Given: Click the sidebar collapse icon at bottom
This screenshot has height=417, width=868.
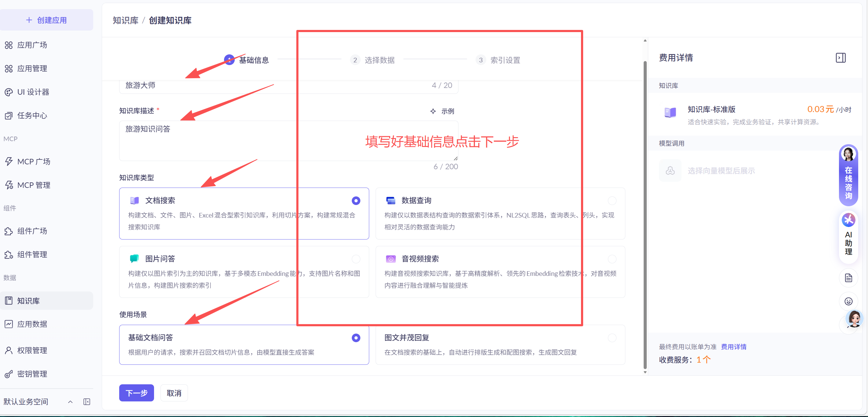Looking at the screenshot, I should pos(86,401).
